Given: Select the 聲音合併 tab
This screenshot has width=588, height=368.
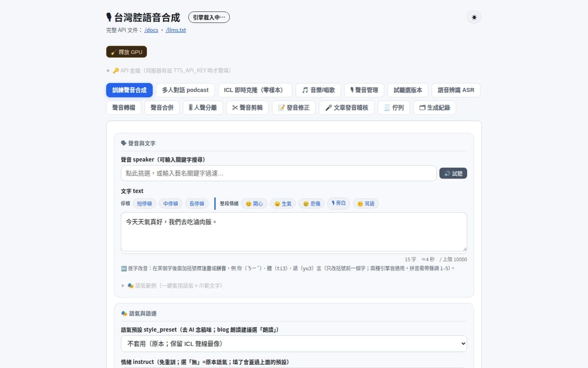Looking at the screenshot, I should (162, 108).
